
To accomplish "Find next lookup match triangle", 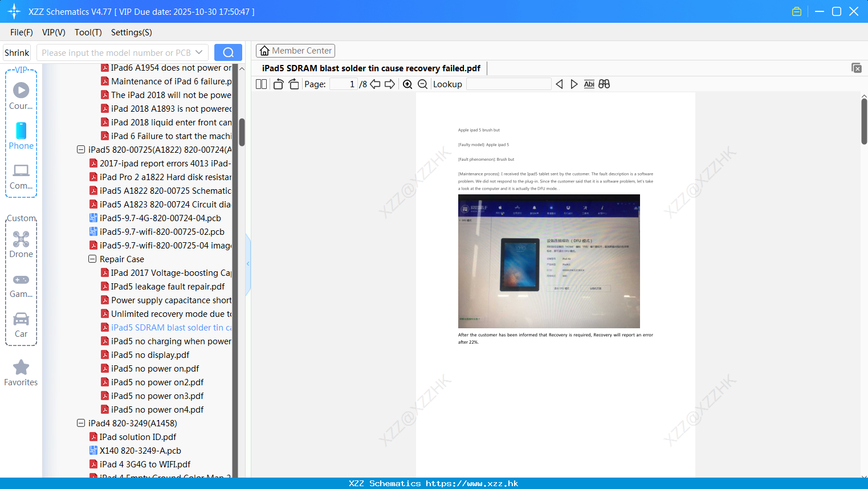I will [574, 84].
